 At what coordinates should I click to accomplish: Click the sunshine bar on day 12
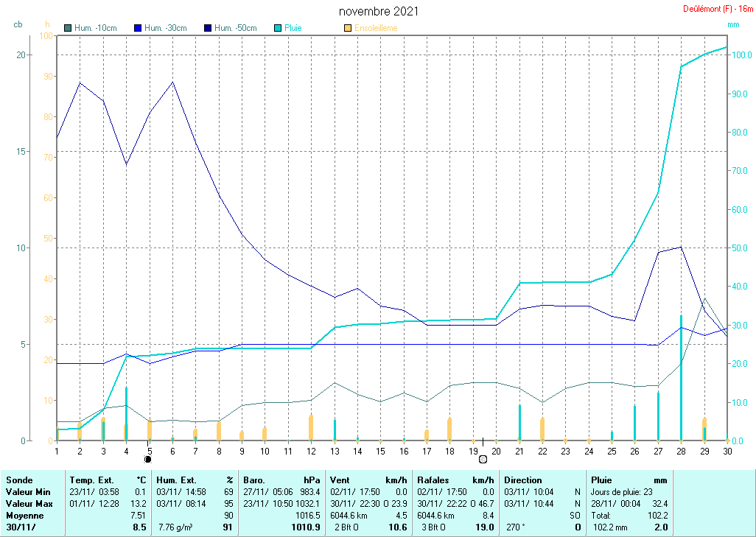click(311, 427)
